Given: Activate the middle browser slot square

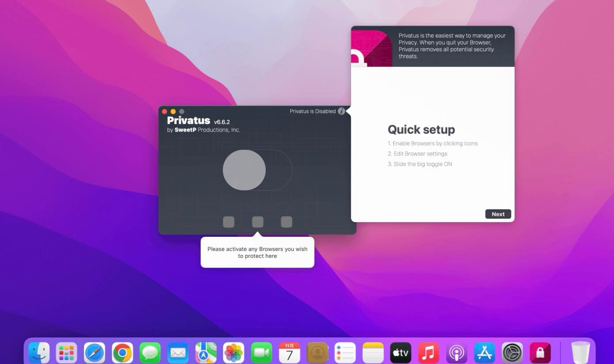Looking at the screenshot, I should coord(258,222).
